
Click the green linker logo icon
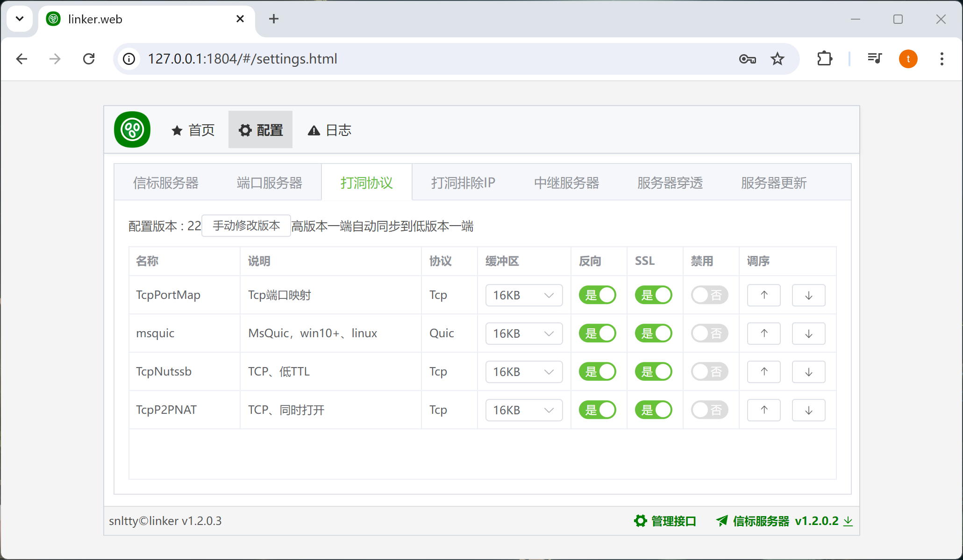point(132,129)
